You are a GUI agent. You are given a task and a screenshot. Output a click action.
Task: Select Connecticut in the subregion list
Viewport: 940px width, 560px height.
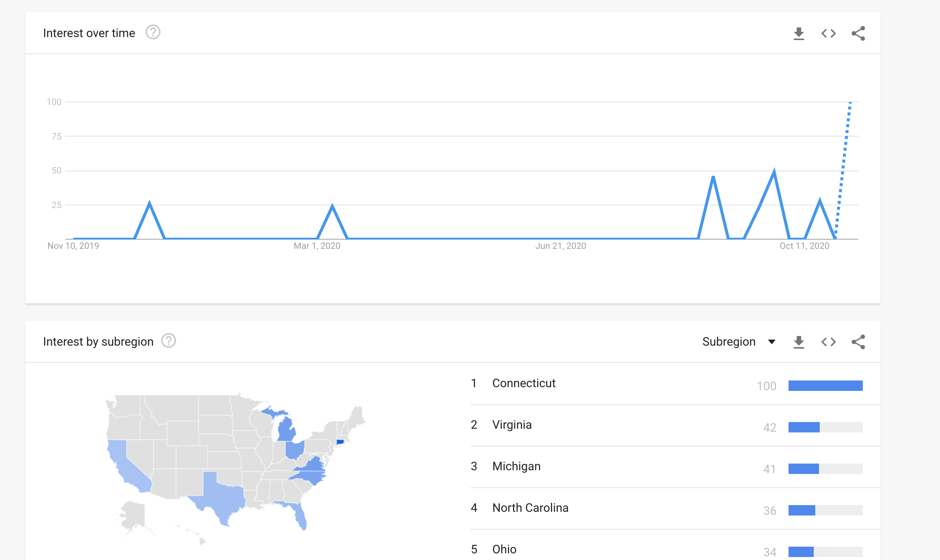coord(523,383)
